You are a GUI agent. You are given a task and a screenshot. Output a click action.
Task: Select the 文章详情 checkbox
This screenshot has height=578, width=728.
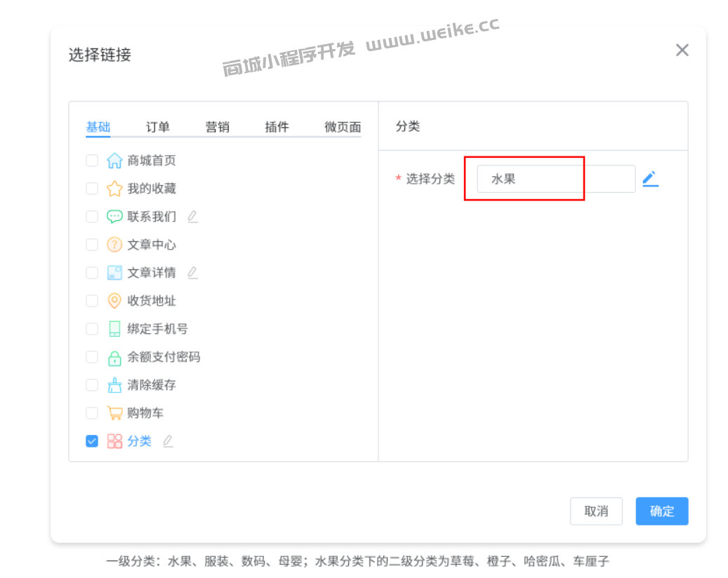(92, 273)
